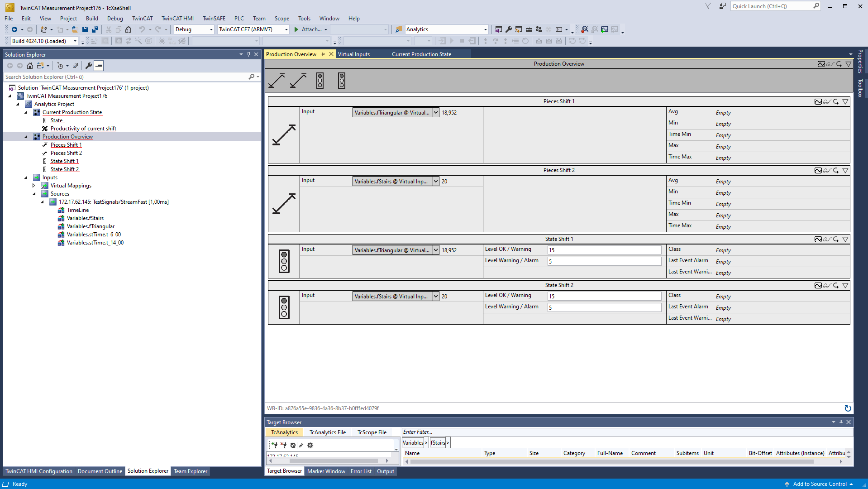Viewport: 868px width, 489px height.
Task: Click the Attach... button
Action: (x=310, y=29)
